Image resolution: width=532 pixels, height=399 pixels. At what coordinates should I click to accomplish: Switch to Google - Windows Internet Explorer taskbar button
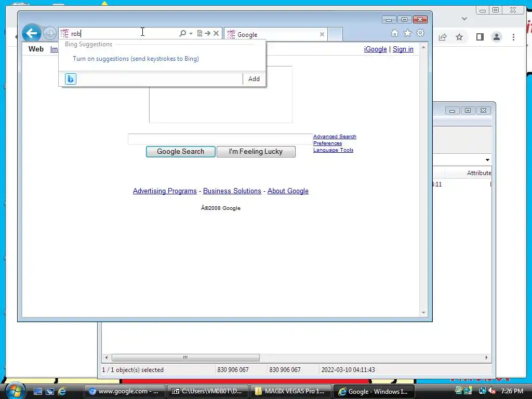pos(374,391)
